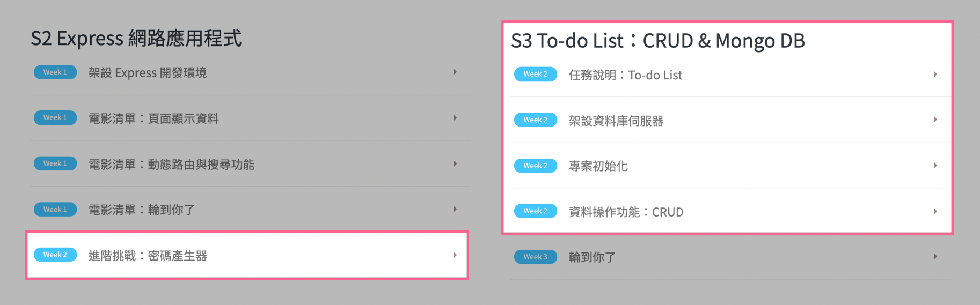Expand 進階挑戰：密碼產生器 row arrow
This screenshot has width=980, height=305.
click(x=455, y=255)
